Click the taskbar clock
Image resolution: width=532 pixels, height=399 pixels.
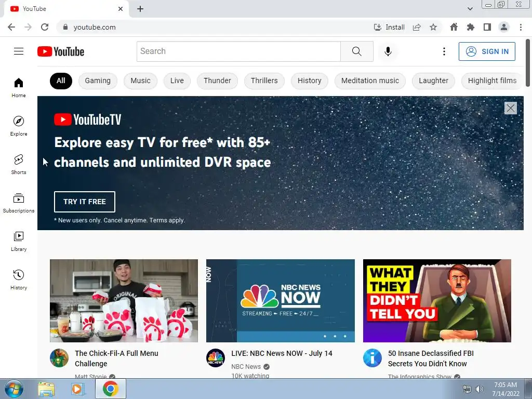click(x=506, y=389)
